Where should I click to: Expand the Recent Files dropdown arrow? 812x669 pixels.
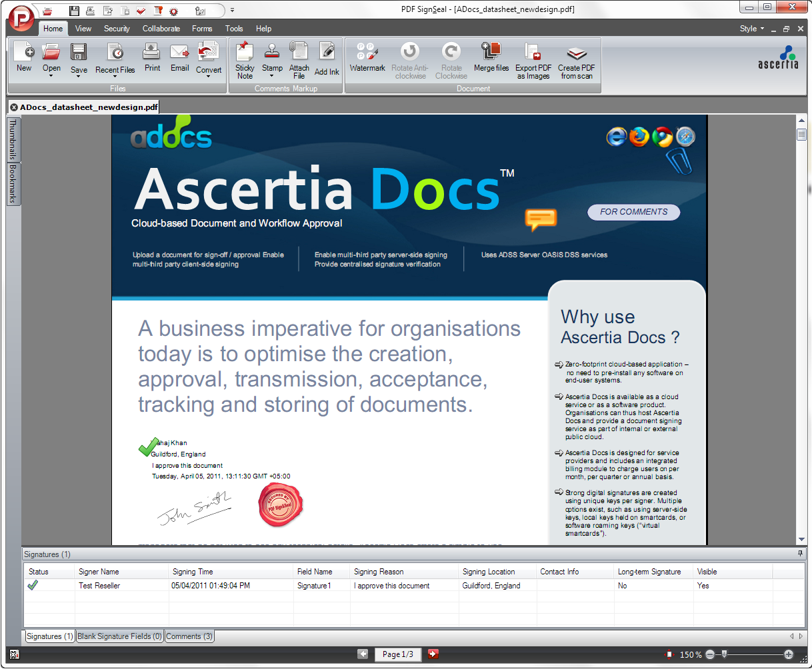pyautogui.click(x=115, y=77)
